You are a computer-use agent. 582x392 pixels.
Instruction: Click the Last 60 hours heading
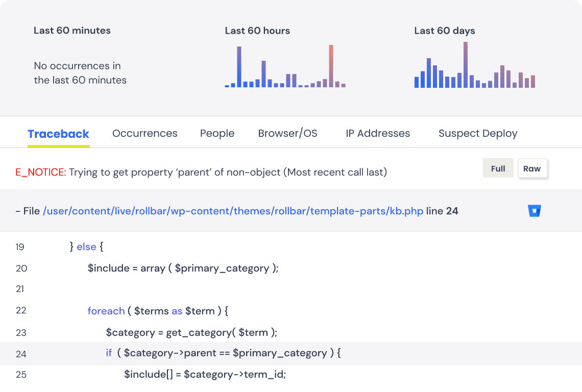[257, 31]
